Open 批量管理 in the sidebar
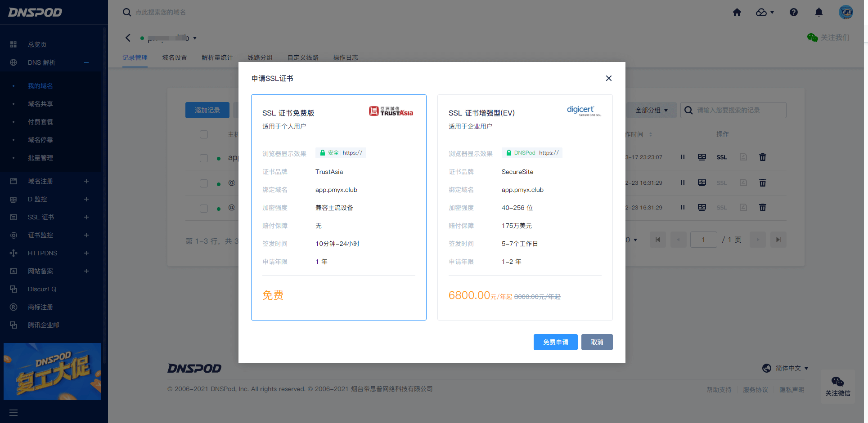The image size is (868, 423). click(40, 158)
